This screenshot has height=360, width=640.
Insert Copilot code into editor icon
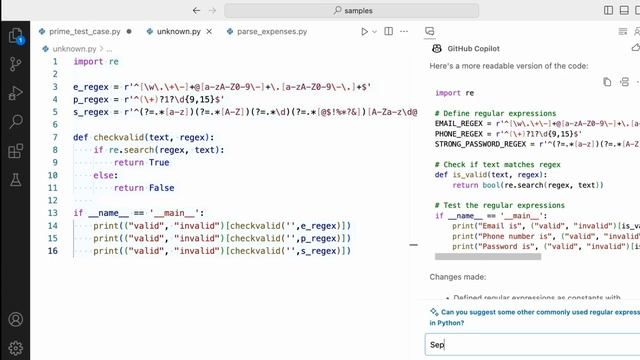tap(624, 82)
